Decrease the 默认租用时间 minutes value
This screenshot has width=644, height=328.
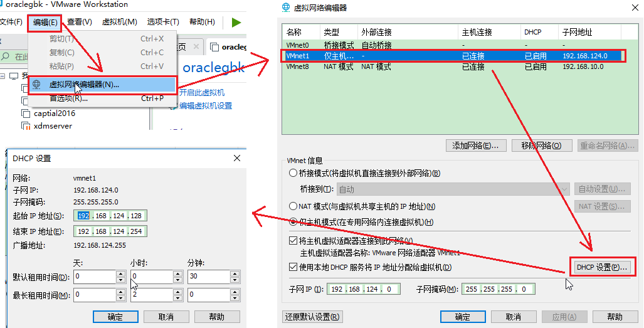pyautogui.click(x=235, y=280)
